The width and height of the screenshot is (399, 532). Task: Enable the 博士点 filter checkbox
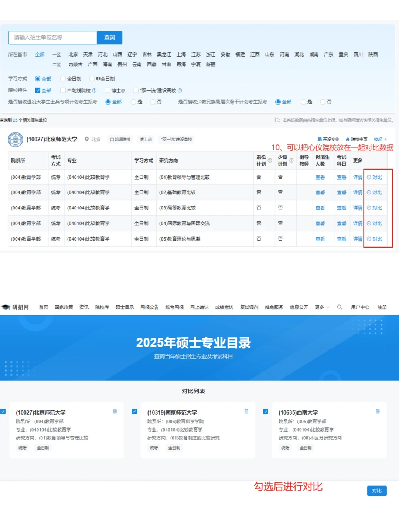pos(107,90)
